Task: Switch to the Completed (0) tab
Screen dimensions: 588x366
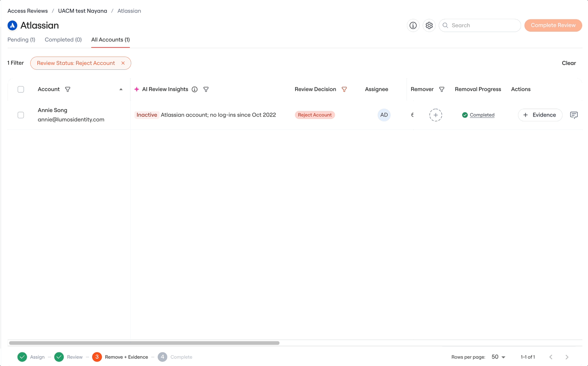Action: point(63,40)
